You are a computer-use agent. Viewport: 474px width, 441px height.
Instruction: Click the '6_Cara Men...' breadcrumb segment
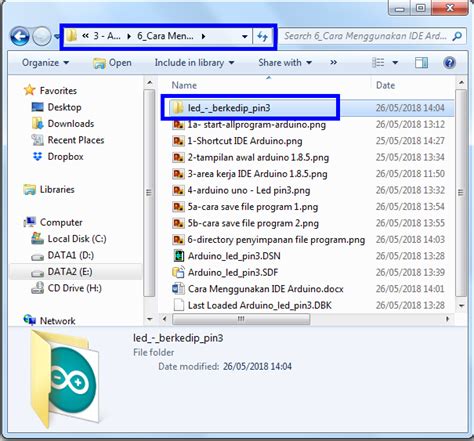(x=165, y=36)
